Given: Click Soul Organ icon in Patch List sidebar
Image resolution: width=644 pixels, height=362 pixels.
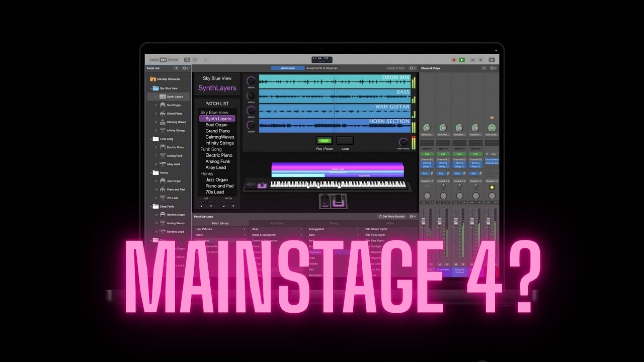Looking at the screenshot, I should (163, 105).
